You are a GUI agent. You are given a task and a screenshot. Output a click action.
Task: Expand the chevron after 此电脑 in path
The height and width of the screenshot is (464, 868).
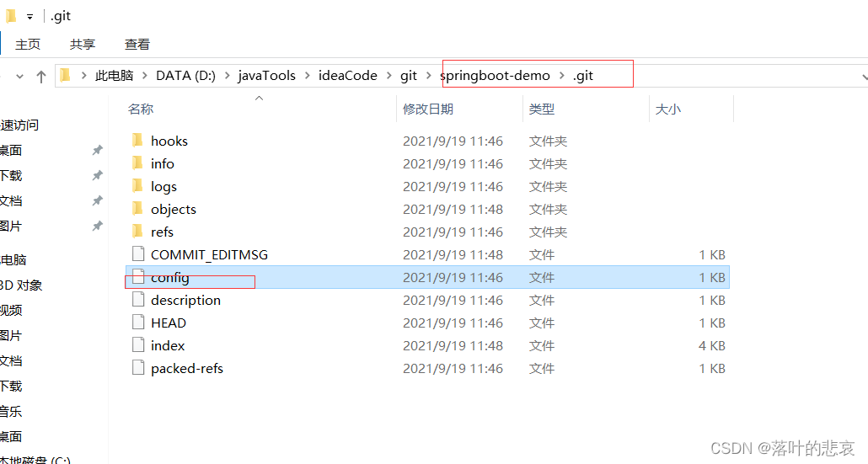pyautogui.click(x=144, y=75)
